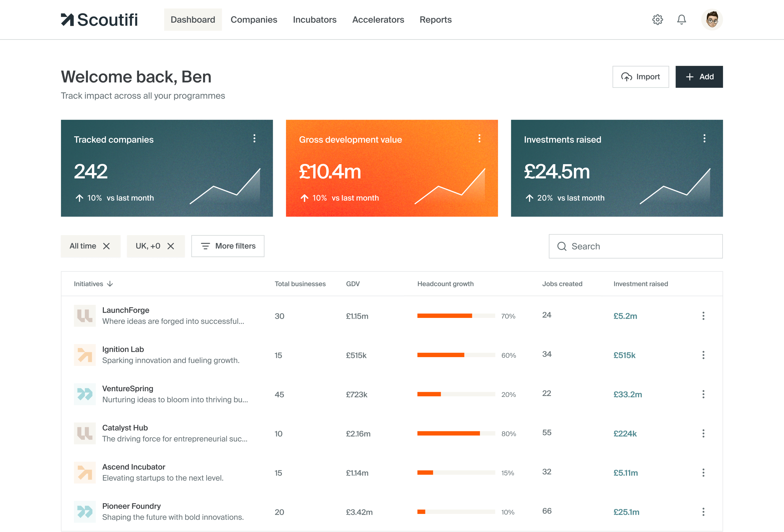The height and width of the screenshot is (532, 784).
Task: Click the Import button
Action: coord(640,77)
